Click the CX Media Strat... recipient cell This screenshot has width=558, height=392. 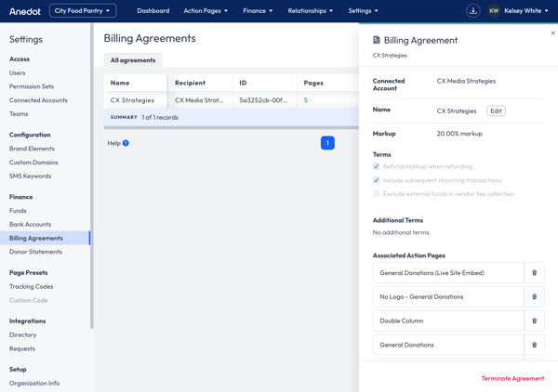pyautogui.click(x=199, y=100)
